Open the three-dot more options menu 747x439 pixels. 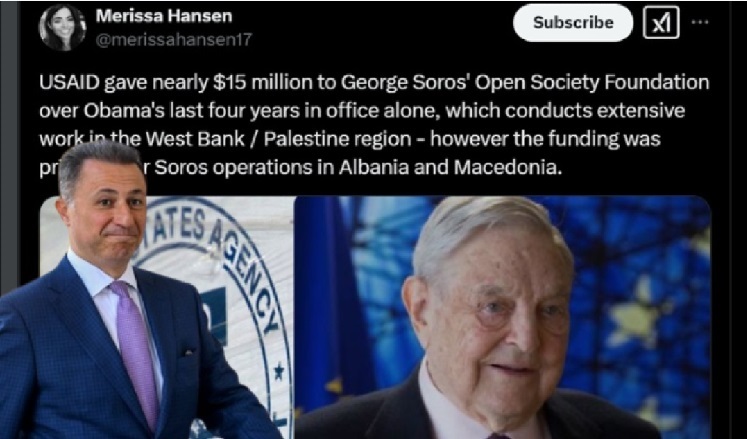click(x=699, y=22)
